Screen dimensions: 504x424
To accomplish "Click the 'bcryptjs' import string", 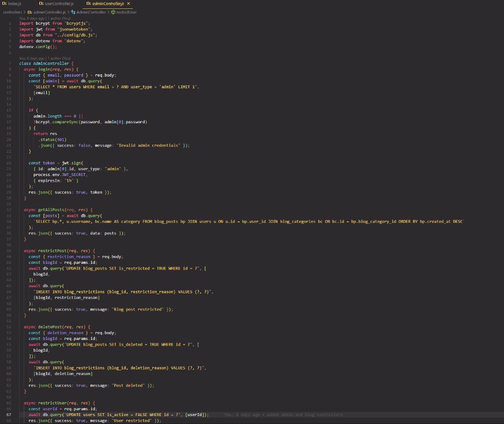I will pyautogui.click(x=76, y=23).
